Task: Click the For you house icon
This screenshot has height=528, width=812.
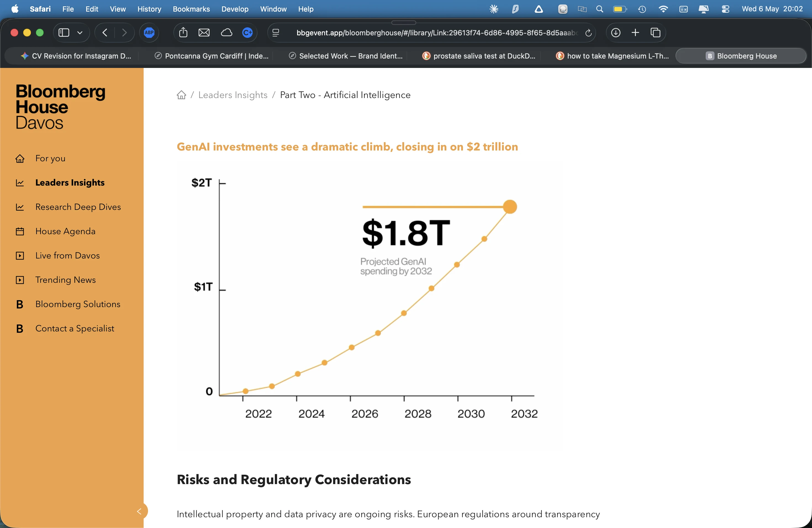Action: [x=20, y=159]
